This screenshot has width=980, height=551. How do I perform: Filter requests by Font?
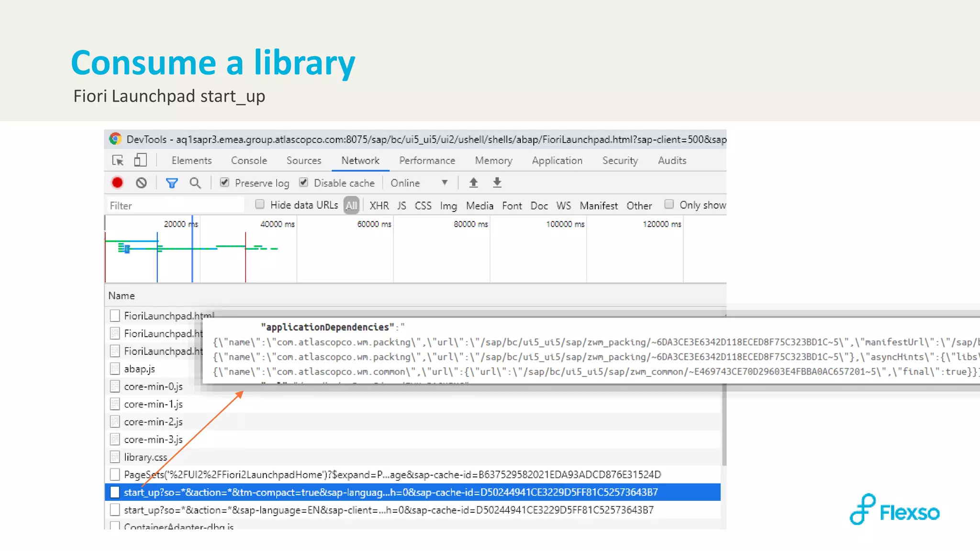click(x=512, y=205)
